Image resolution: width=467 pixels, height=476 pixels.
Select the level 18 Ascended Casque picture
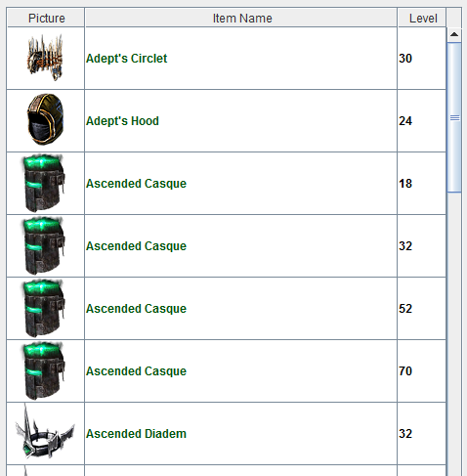pyautogui.click(x=44, y=183)
